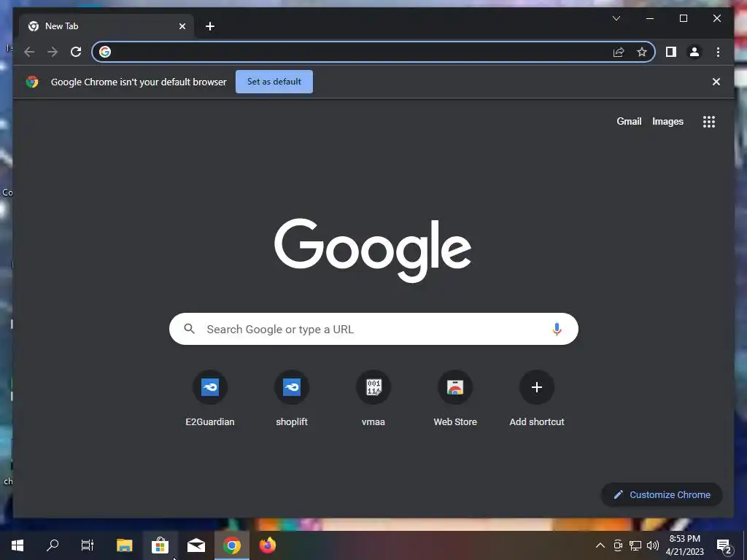Open taskbar search
This screenshot has width=747, height=560.
coord(53,545)
